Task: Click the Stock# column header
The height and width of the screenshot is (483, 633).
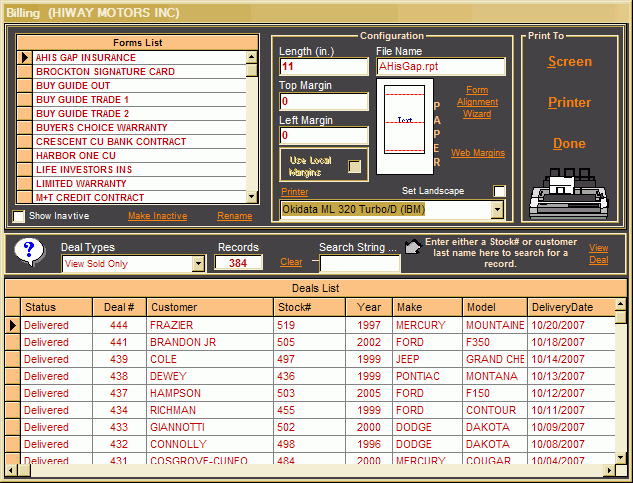Action: pos(310,307)
